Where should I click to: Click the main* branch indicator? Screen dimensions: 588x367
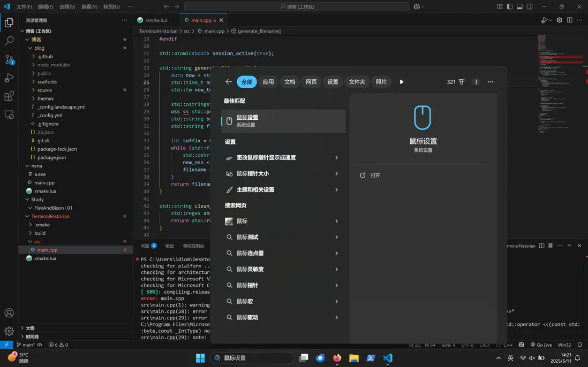[x=26, y=345]
